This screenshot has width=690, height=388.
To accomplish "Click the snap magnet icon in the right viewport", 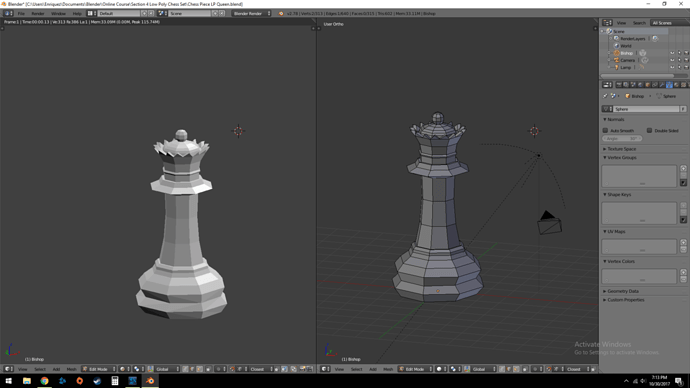I will [548, 369].
